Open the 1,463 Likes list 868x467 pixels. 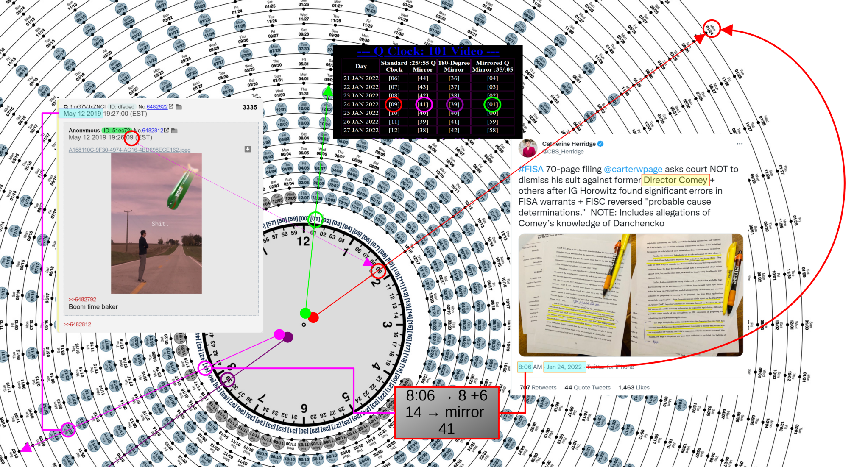634,387
